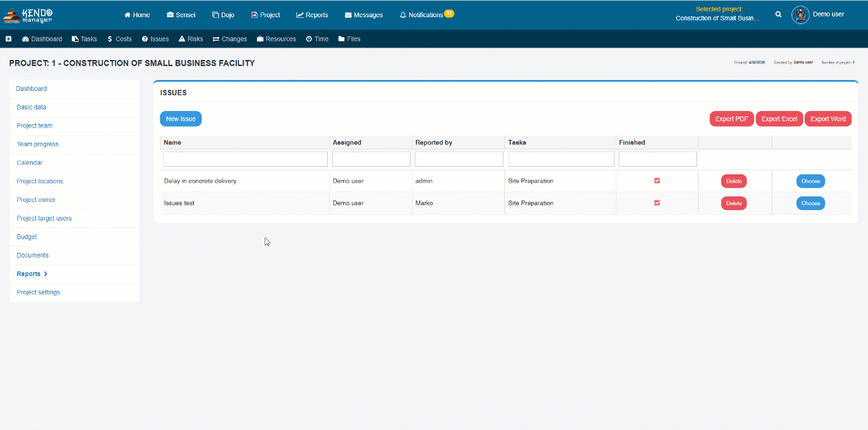Screen dimensions: 868x430
Task: Click the Notifications bell icon
Action: pos(403,15)
